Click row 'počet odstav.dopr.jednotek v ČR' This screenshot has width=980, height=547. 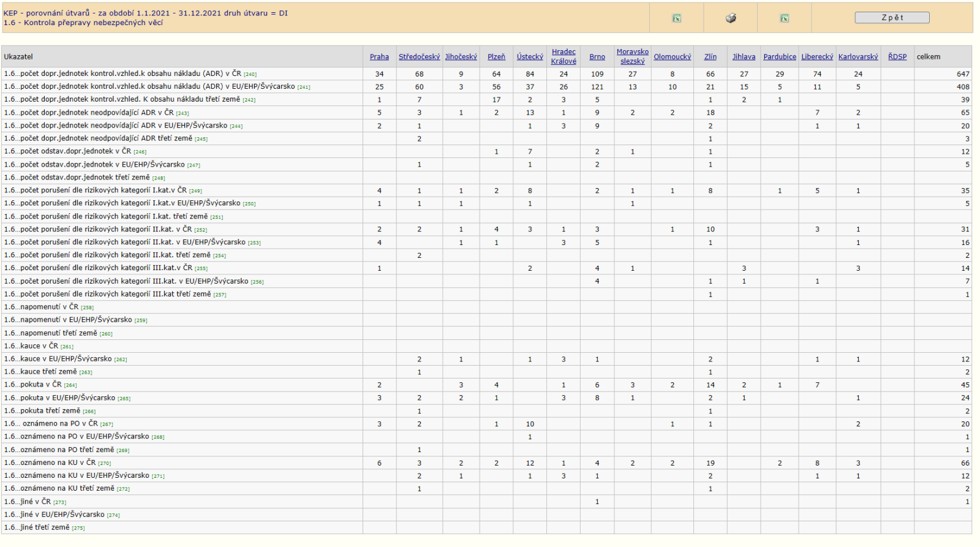75,151
